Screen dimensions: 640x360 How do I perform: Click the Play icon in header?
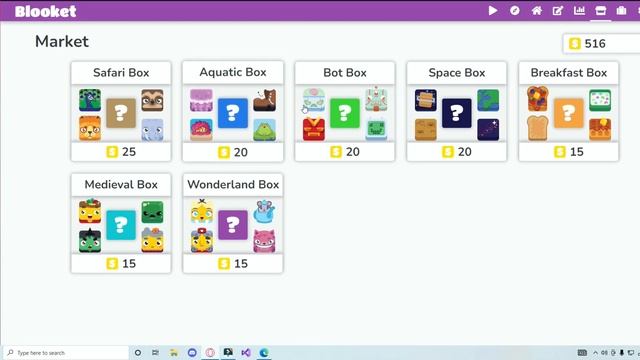[x=493, y=11]
